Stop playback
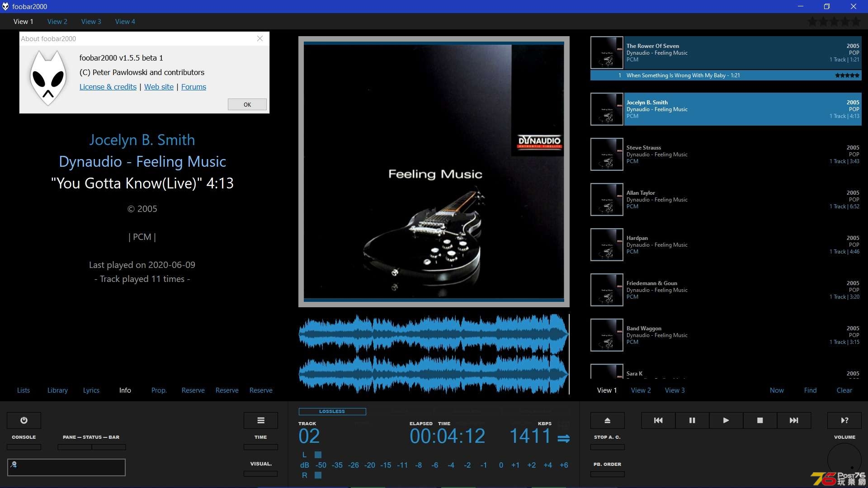Image resolution: width=868 pixels, height=488 pixels. (x=760, y=420)
